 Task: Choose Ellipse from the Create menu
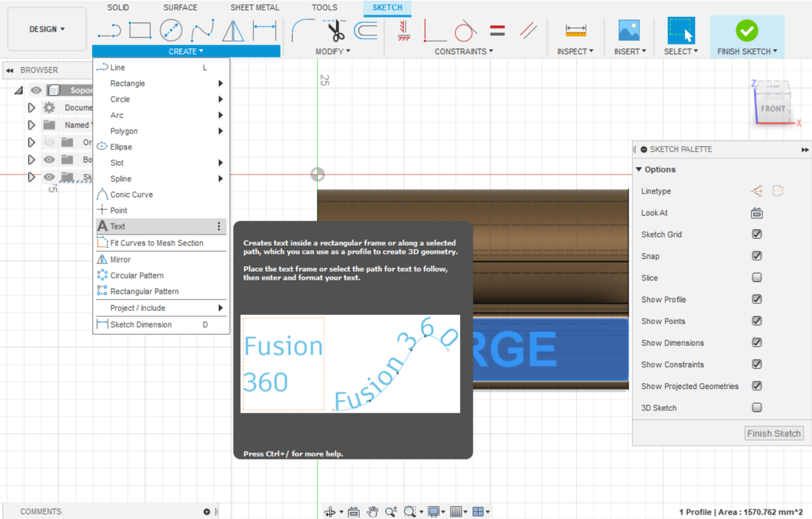click(x=161, y=147)
